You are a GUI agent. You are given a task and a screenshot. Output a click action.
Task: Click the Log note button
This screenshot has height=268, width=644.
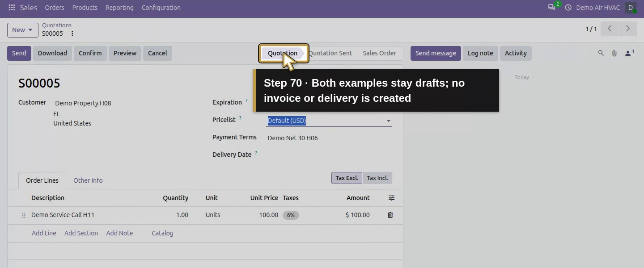480,53
